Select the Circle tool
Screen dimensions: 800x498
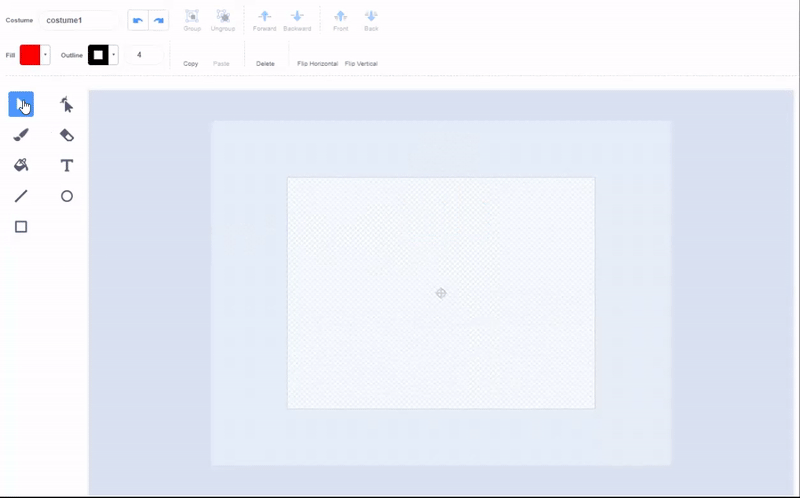67,196
